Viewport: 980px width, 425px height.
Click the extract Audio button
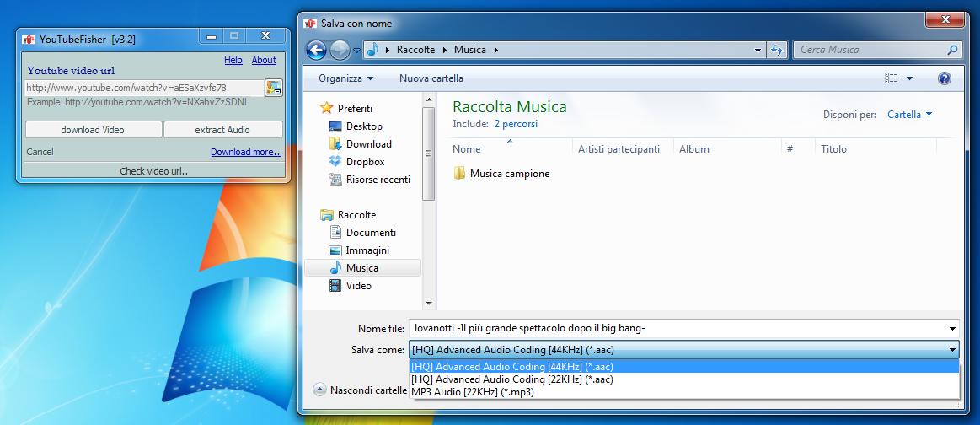coord(222,130)
